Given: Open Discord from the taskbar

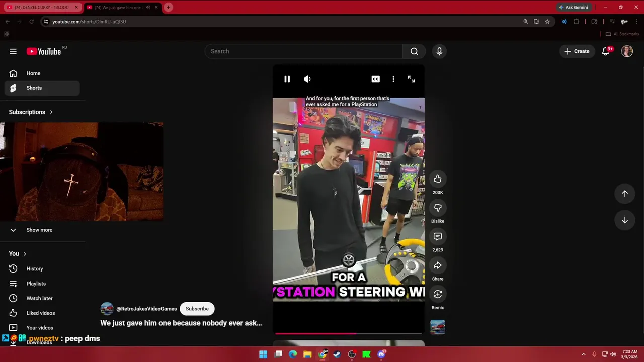Looking at the screenshot, I should pos(381,354).
